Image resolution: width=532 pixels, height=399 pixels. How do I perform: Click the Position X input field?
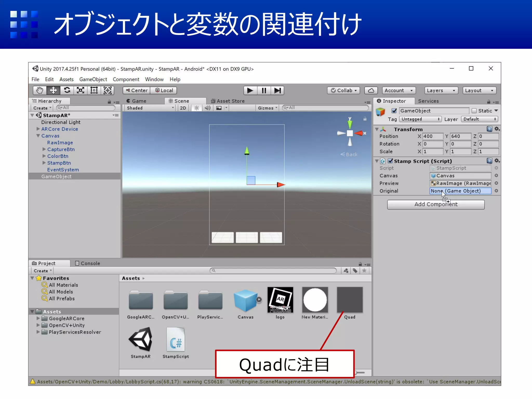pyautogui.click(x=433, y=136)
